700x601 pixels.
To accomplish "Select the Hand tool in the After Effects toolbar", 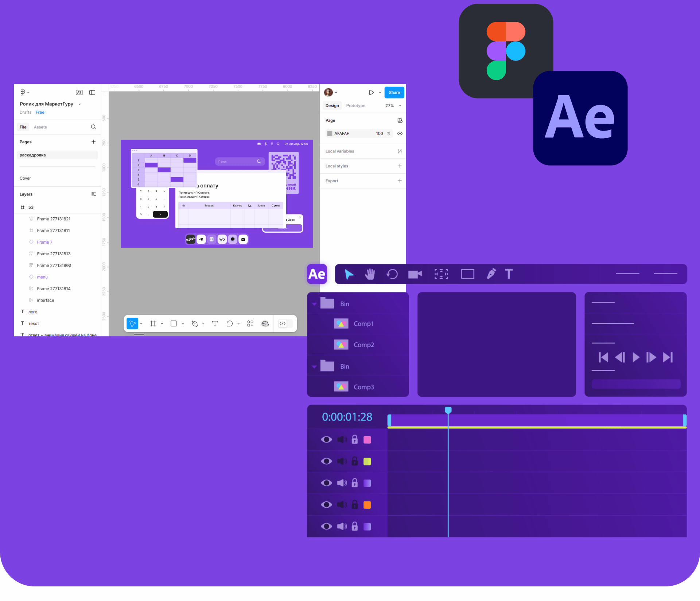I will pyautogui.click(x=370, y=274).
